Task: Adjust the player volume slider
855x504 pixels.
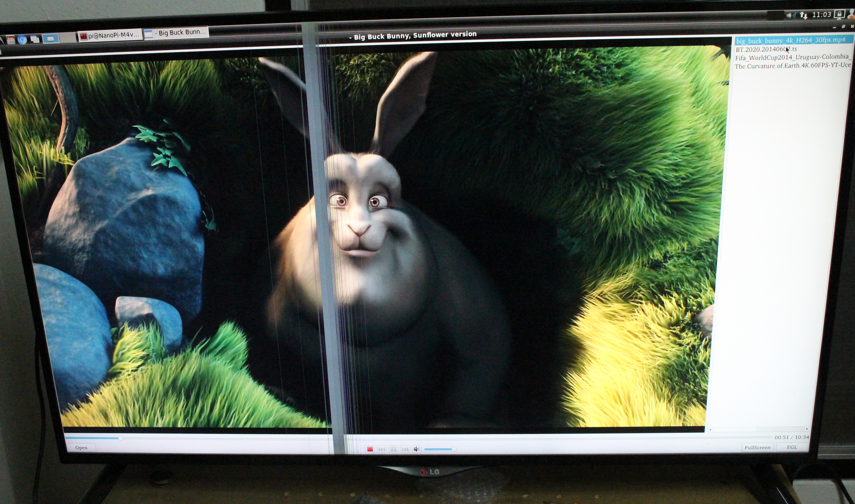Action: (440, 449)
